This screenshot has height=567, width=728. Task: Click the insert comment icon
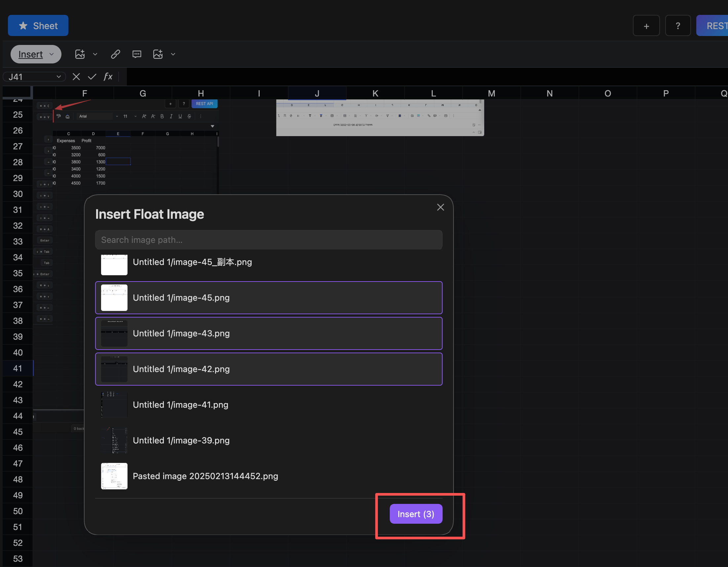coord(137,54)
